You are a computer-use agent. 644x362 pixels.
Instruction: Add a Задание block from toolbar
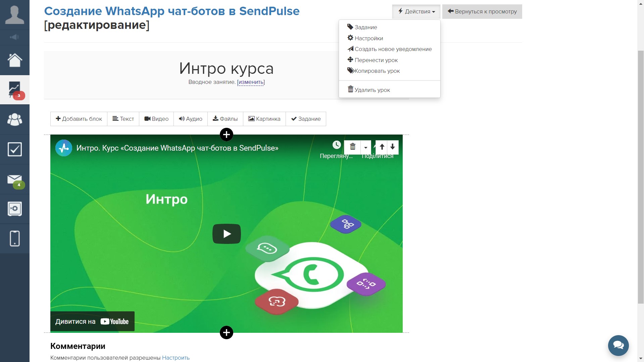tap(306, 119)
